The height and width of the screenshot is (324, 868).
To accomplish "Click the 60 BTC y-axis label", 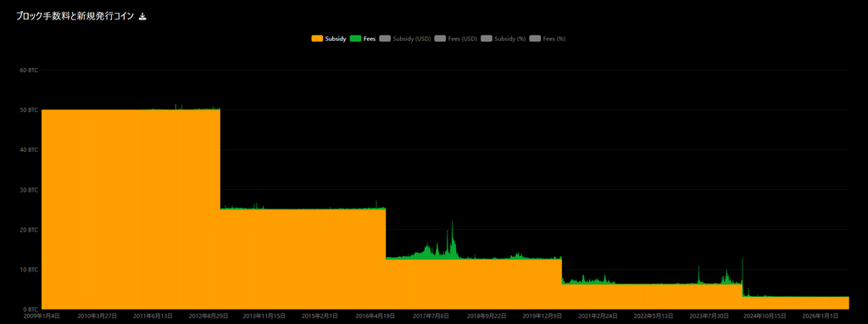I will coord(29,70).
